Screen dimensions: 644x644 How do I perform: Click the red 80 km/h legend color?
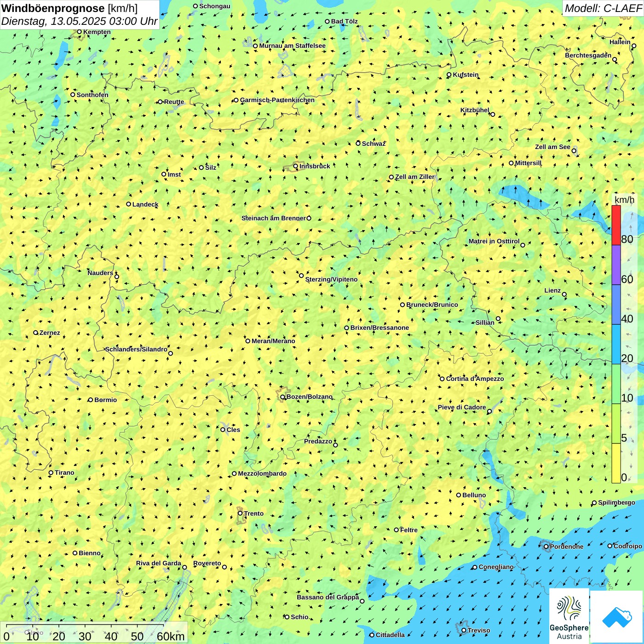616,225
